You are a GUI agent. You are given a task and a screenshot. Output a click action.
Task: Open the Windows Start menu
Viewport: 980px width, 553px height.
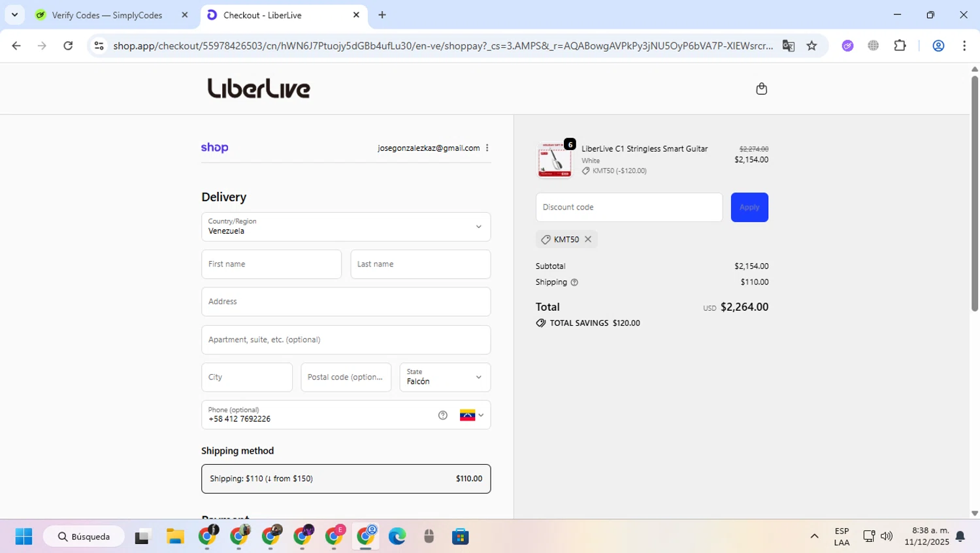click(24, 537)
